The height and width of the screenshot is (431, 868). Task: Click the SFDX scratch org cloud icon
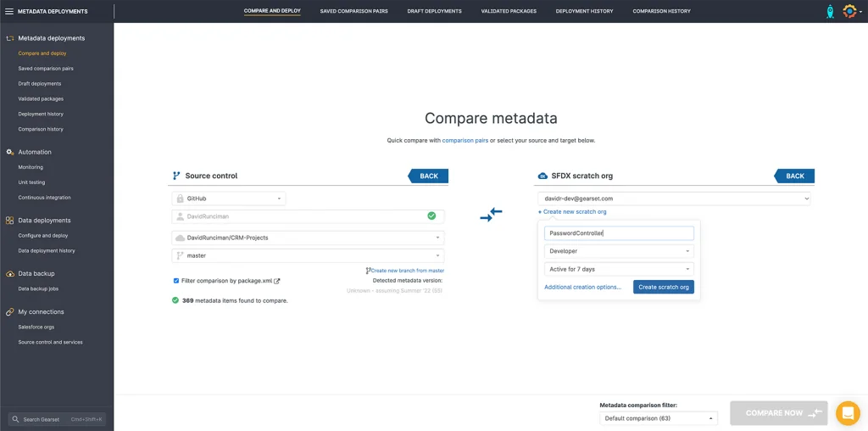click(542, 176)
